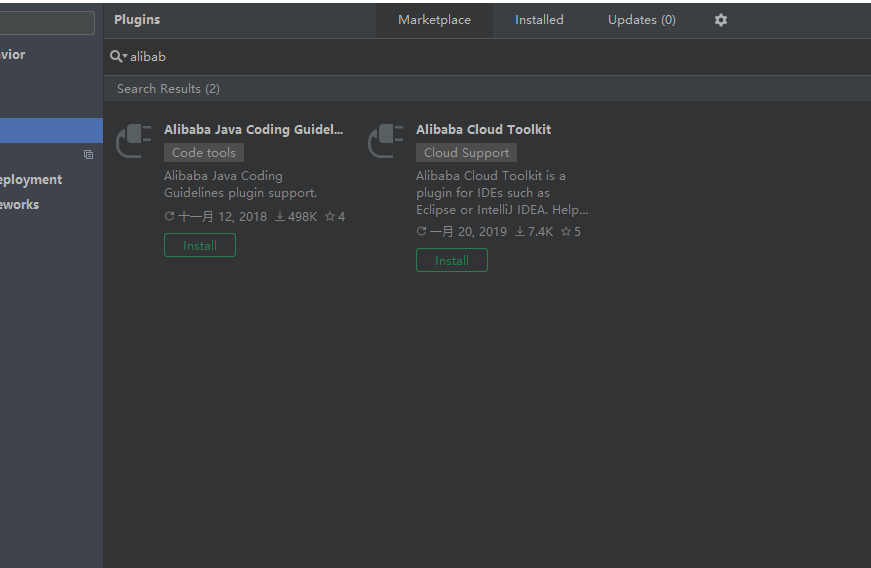Click Alibaba Cloud Toolkit description text
871x568 pixels.
pos(502,193)
